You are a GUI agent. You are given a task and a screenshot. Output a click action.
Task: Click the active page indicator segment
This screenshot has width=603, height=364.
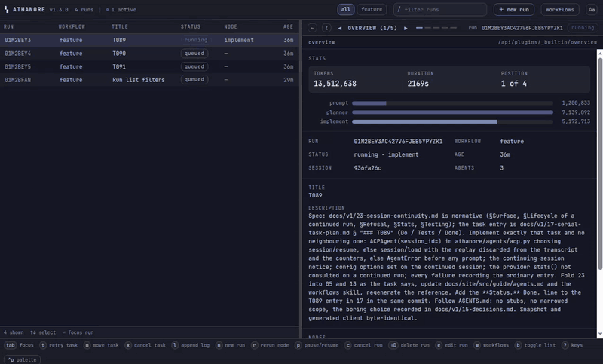pyautogui.click(x=419, y=28)
